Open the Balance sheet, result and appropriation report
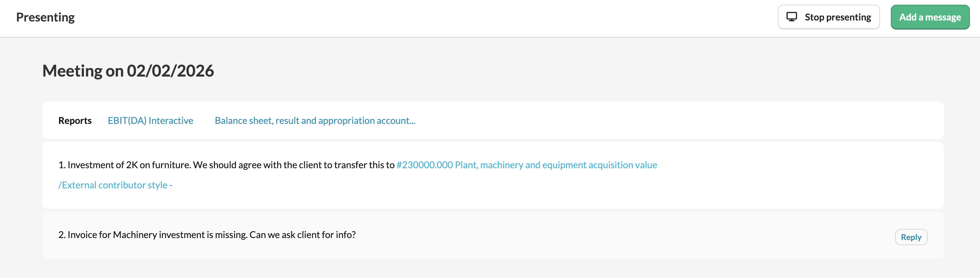This screenshot has height=278, width=980. (x=315, y=121)
